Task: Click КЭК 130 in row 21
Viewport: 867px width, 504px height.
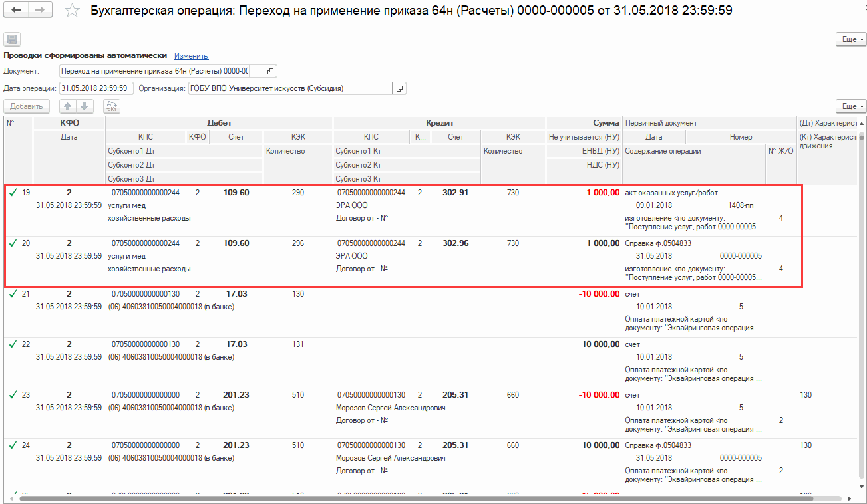Action: click(x=297, y=294)
